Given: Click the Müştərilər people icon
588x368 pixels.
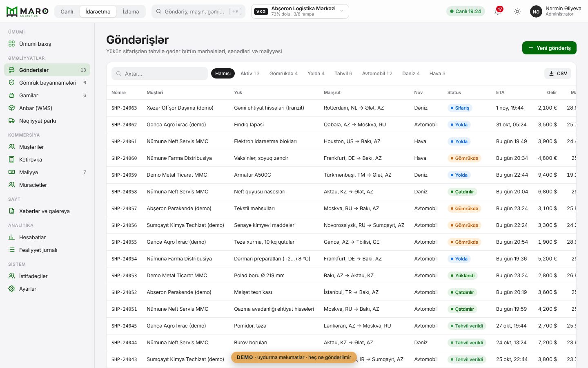Looking at the screenshot, I should tap(12, 147).
